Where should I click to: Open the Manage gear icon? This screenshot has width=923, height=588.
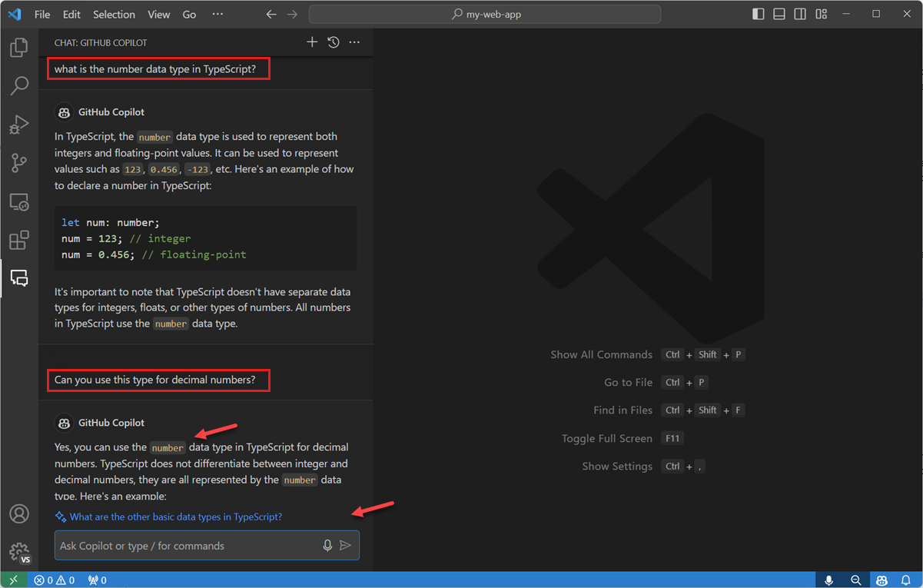click(x=19, y=552)
